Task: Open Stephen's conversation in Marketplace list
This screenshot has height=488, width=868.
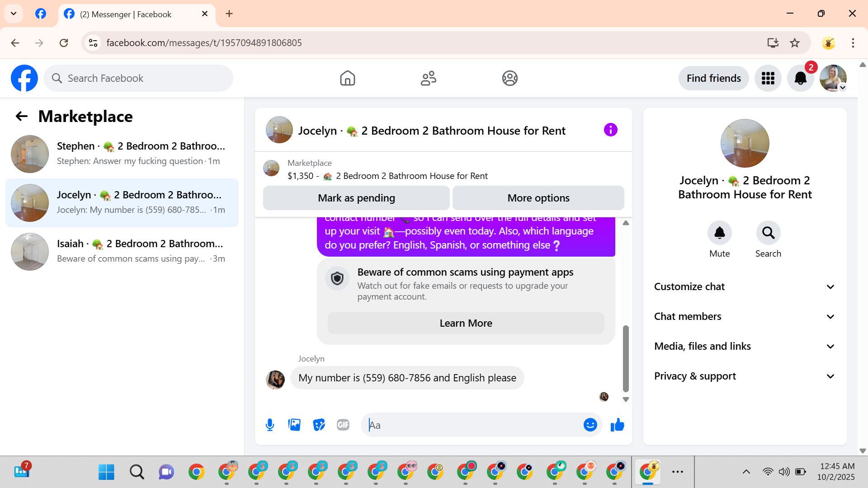Action: pyautogui.click(x=122, y=154)
